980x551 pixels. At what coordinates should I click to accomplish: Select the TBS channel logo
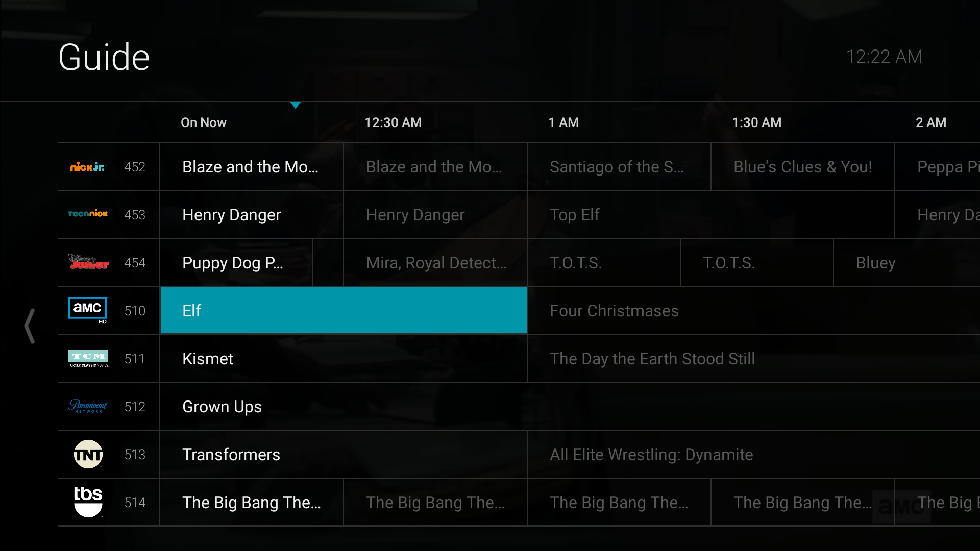[x=88, y=501]
